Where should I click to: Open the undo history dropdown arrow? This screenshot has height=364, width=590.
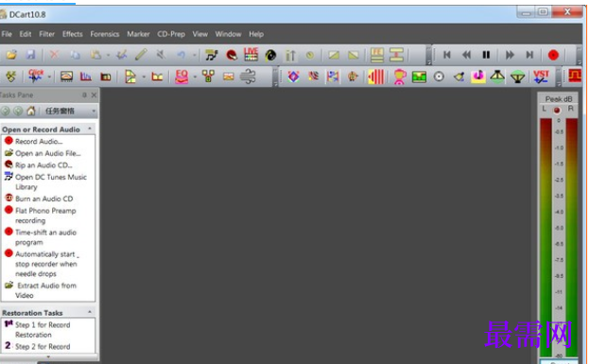(194, 56)
